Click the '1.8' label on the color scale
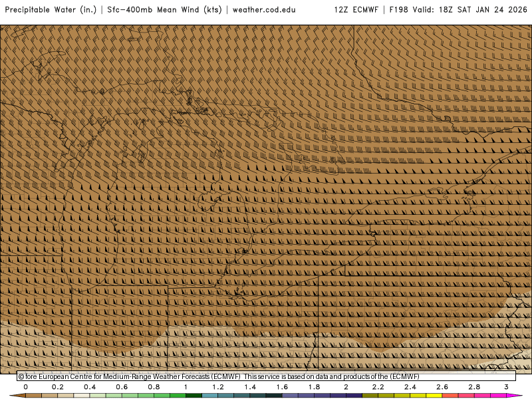 pos(314,387)
